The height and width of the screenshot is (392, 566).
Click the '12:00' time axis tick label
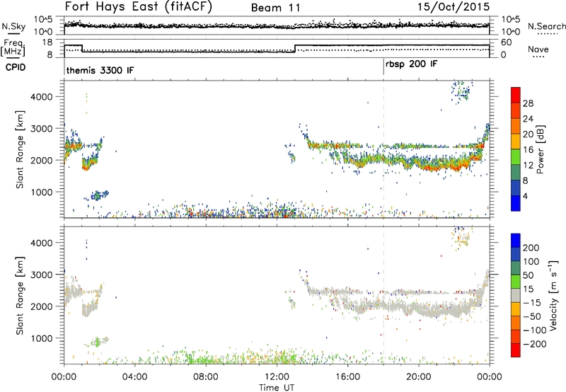point(277,377)
